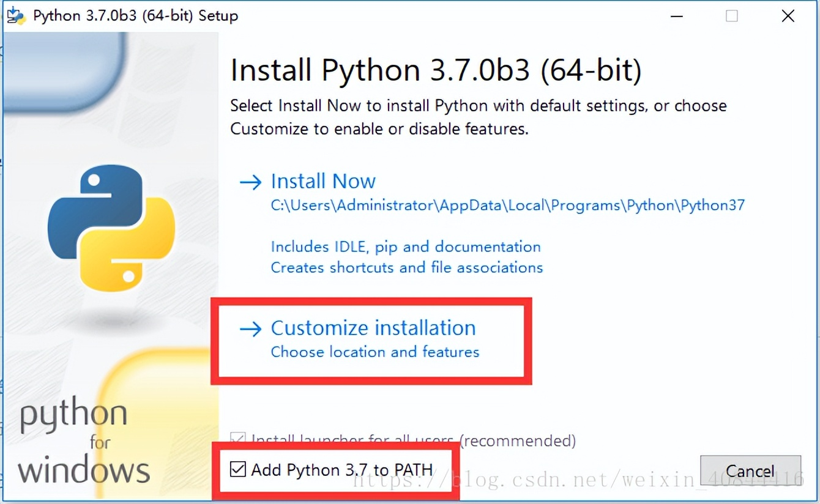The image size is (820, 504).
Task: Select Install Now
Action: point(323,181)
